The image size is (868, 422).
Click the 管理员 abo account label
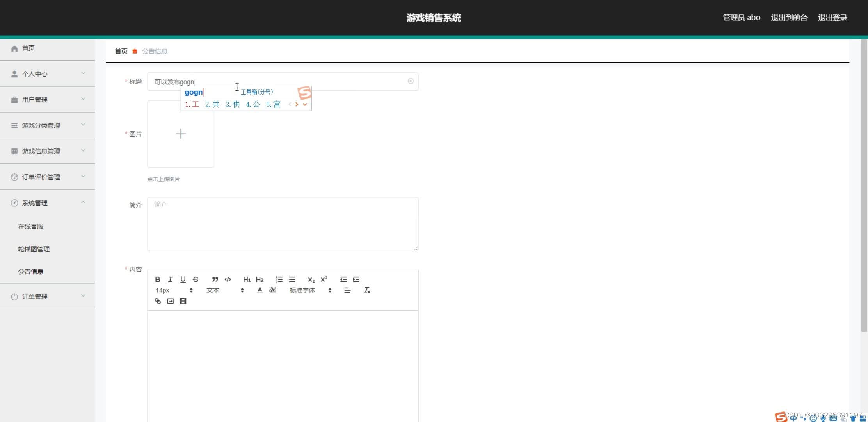(742, 18)
